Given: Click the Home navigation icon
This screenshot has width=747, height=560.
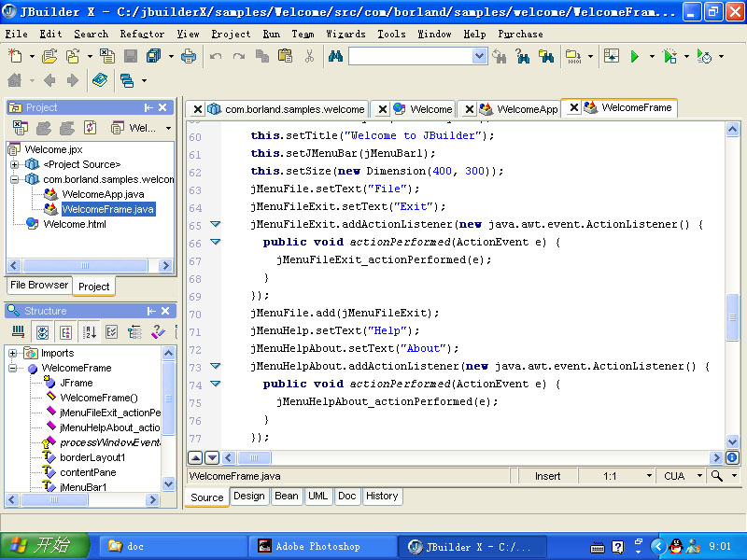Looking at the screenshot, I should tap(15, 81).
